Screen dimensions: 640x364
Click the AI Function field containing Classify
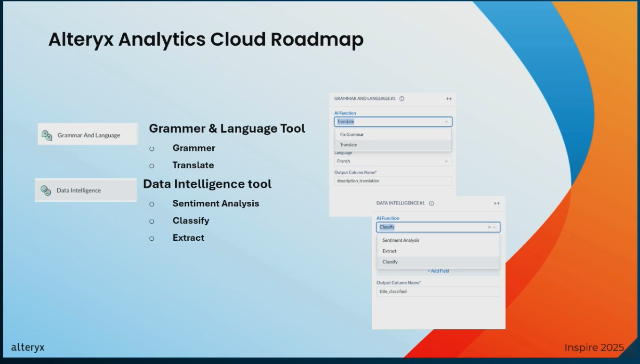click(x=438, y=227)
